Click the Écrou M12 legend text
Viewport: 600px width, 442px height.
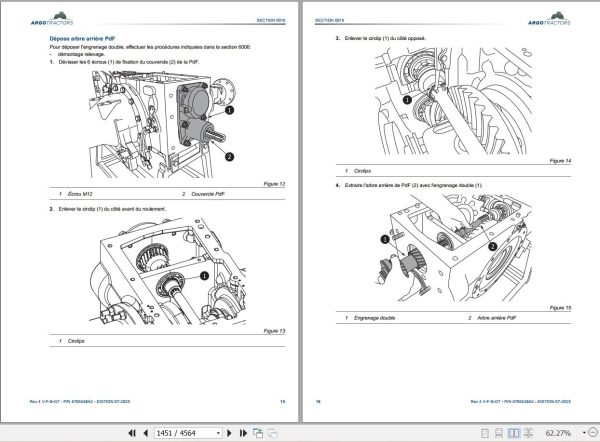80,194
